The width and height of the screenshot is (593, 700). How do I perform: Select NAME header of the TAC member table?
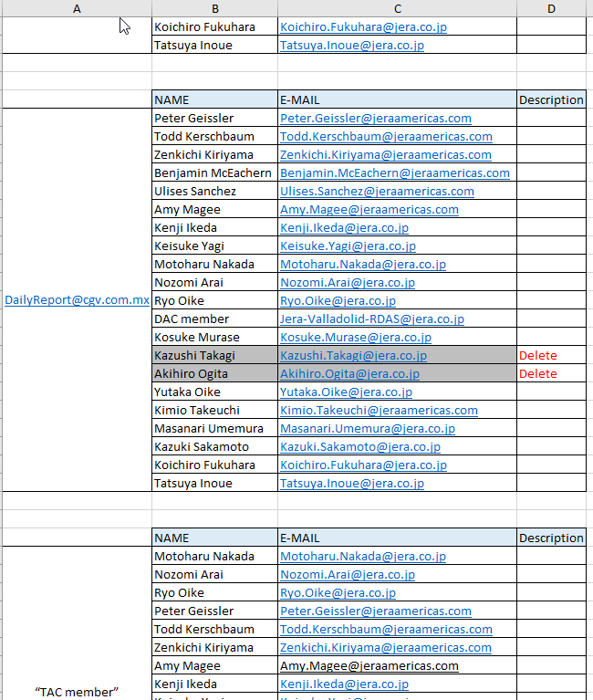coord(214,538)
